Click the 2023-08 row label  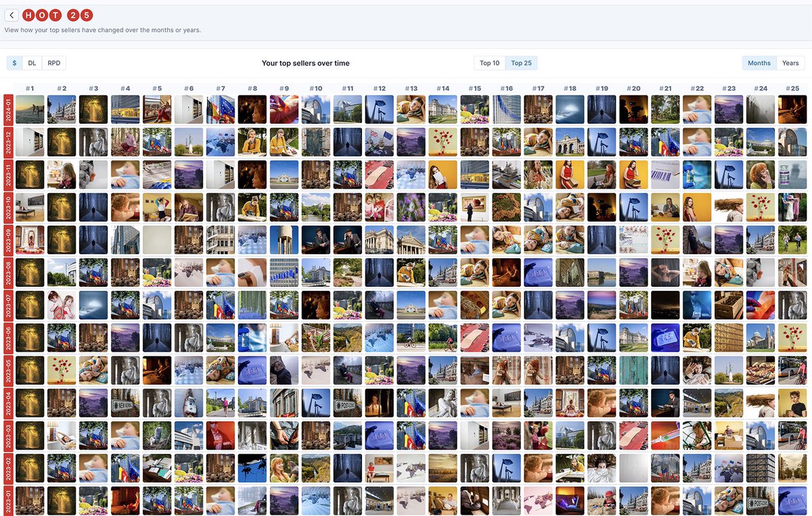point(7,273)
